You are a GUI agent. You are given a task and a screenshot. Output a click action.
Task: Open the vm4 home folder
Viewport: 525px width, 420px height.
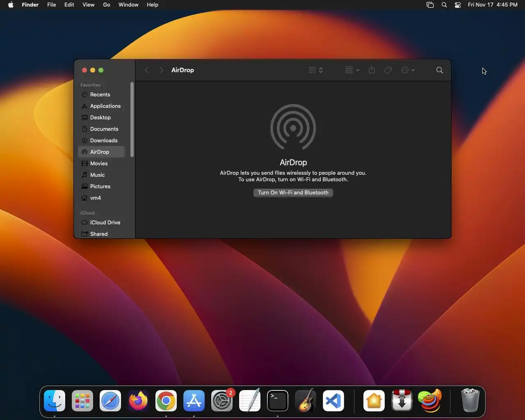[101, 198]
